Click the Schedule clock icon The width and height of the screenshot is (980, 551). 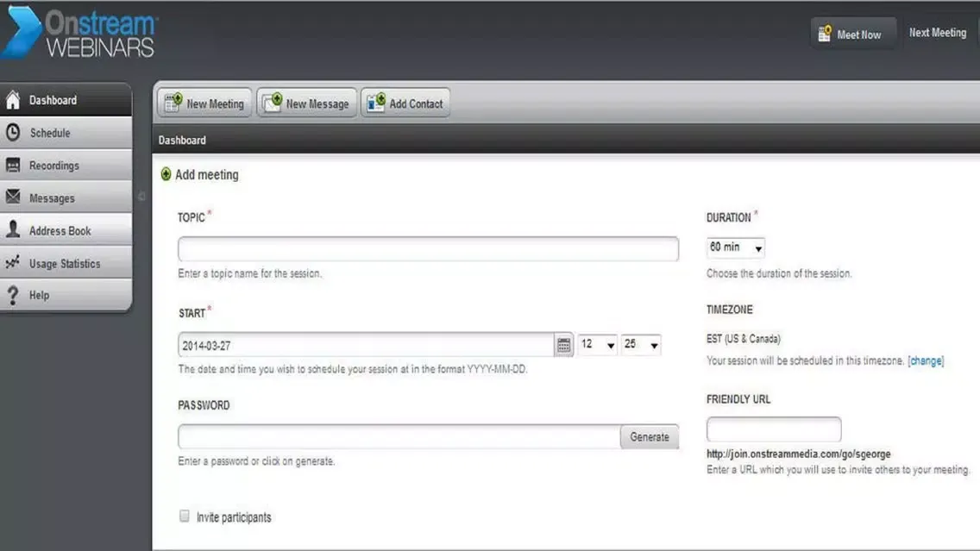pyautogui.click(x=13, y=133)
